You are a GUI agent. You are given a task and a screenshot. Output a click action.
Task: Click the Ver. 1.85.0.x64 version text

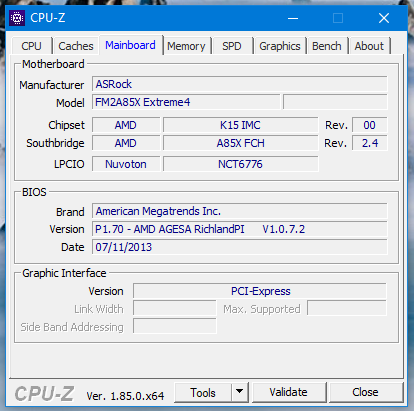[x=125, y=396]
